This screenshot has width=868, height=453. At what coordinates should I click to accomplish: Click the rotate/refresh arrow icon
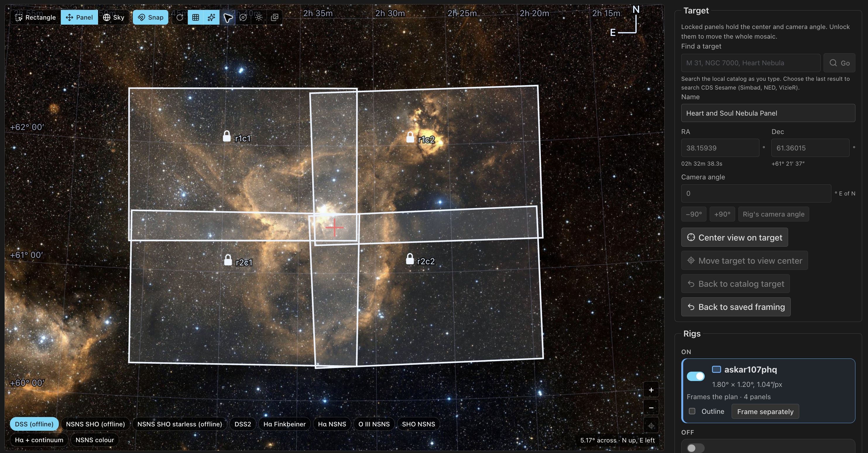[180, 17]
